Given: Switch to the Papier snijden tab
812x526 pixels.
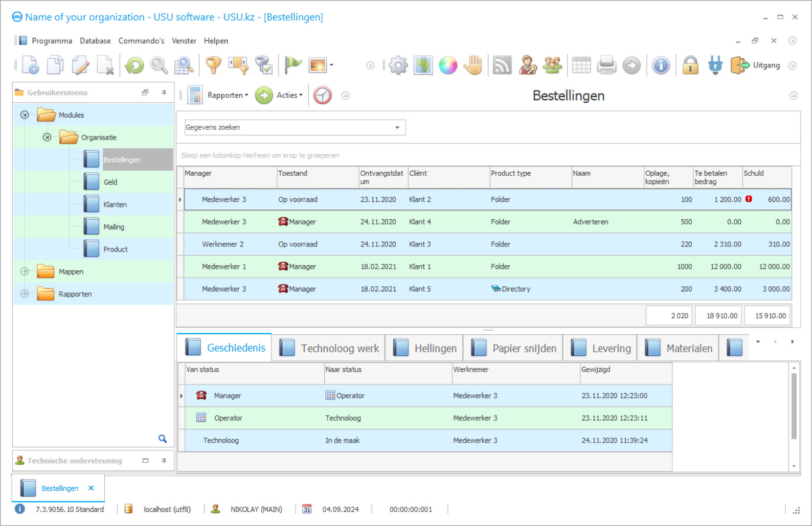Looking at the screenshot, I should click(513, 348).
